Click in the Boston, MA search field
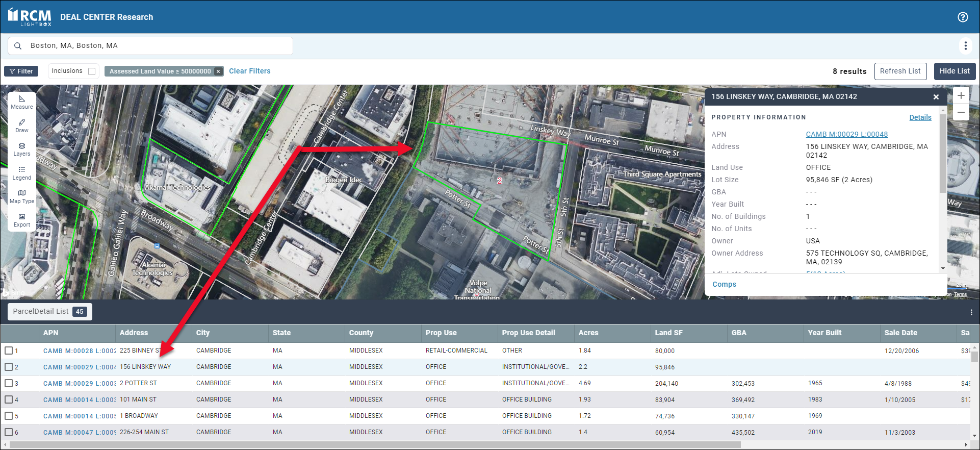Viewport: 980px width, 450px height. pyautogui.click(x=153, y=46)
